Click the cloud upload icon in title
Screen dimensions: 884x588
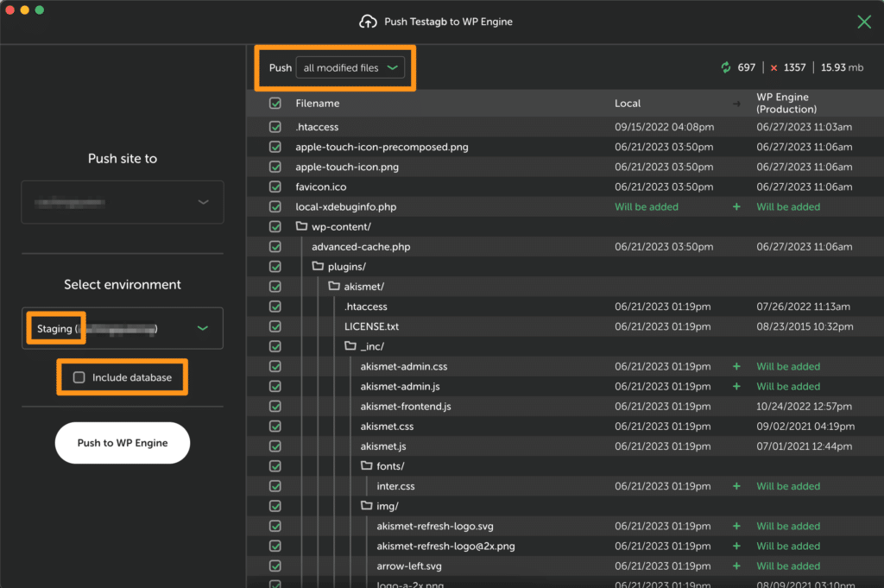[369, 22]
